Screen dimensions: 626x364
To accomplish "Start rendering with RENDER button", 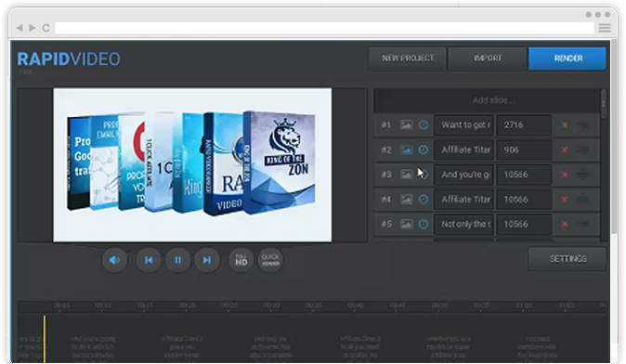I will tap(567, 58).
